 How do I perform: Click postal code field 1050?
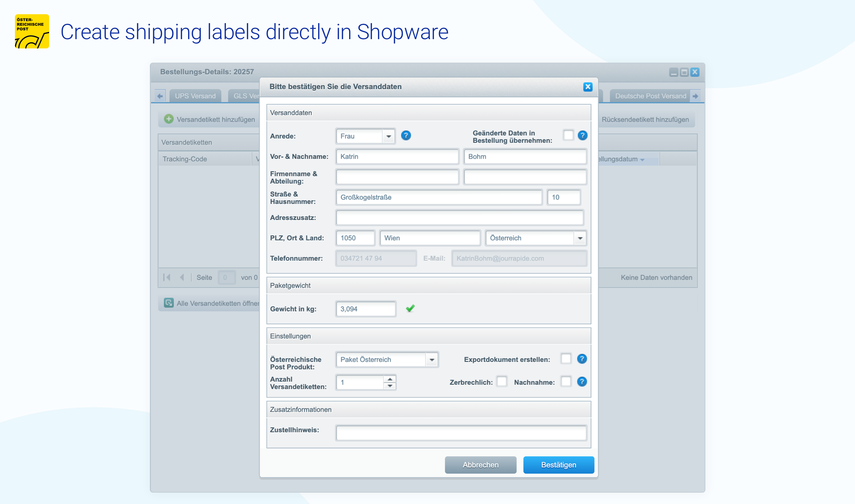(355, 238)
